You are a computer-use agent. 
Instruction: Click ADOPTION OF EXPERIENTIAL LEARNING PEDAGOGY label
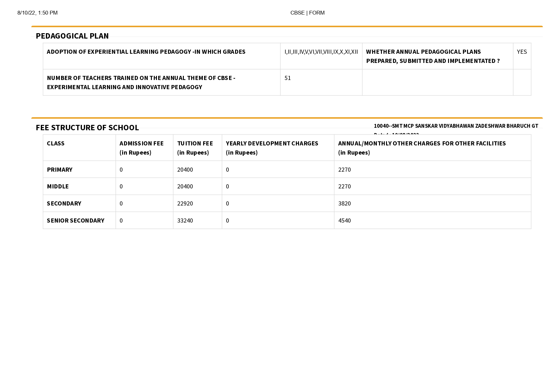(x=146, y=52)
